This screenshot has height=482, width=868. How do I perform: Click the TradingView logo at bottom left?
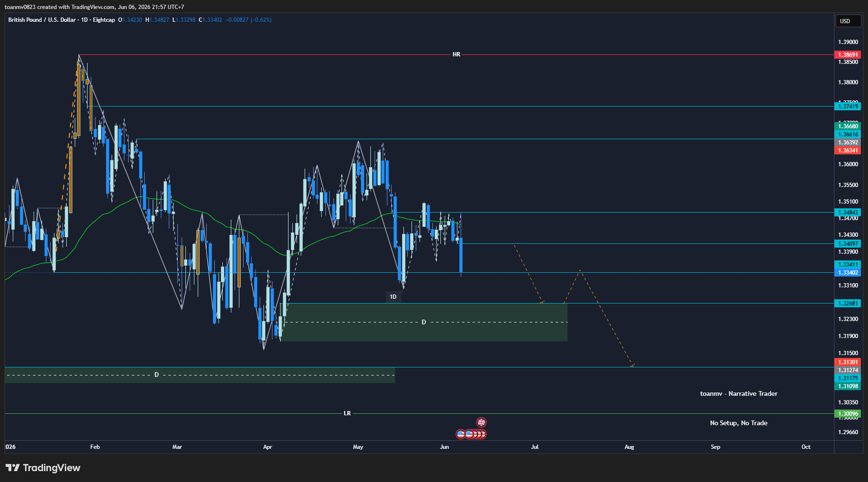coord(43,468)
